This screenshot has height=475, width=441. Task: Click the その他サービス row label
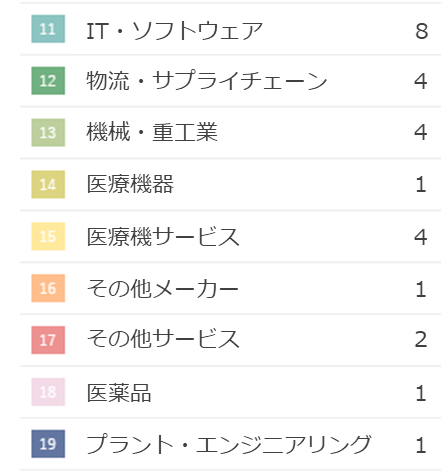[x=163, y=339]
